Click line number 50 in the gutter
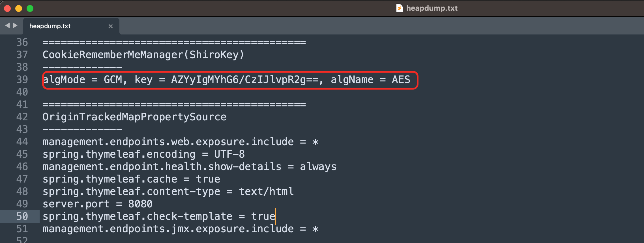Viewport: 644px width, 243px height. (22, 216)
